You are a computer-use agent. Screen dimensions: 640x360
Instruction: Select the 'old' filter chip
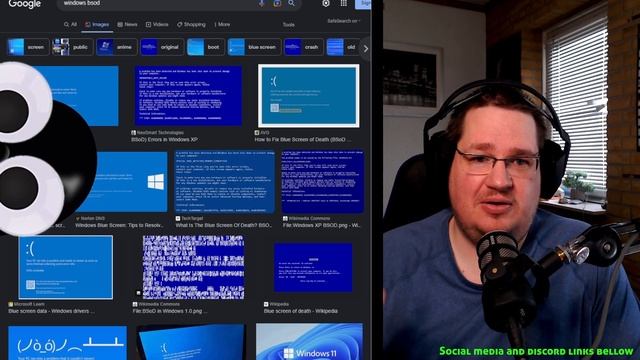tap(343, 47)
